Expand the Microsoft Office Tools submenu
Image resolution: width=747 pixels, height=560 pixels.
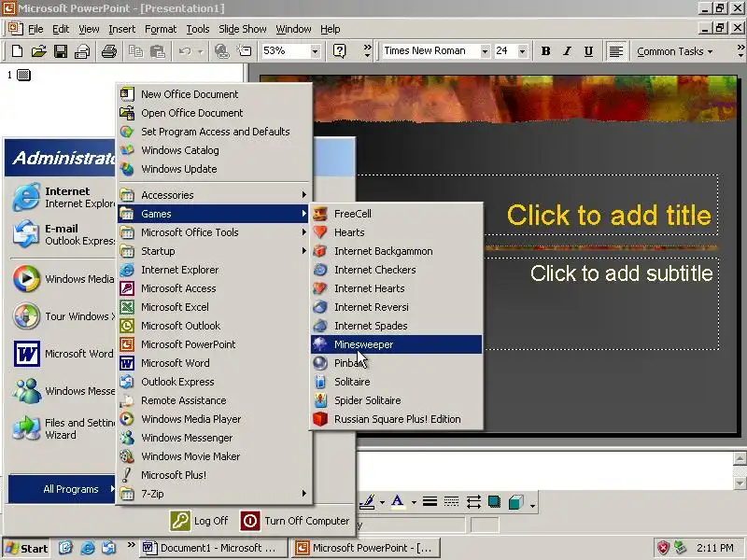click(215, 232)
